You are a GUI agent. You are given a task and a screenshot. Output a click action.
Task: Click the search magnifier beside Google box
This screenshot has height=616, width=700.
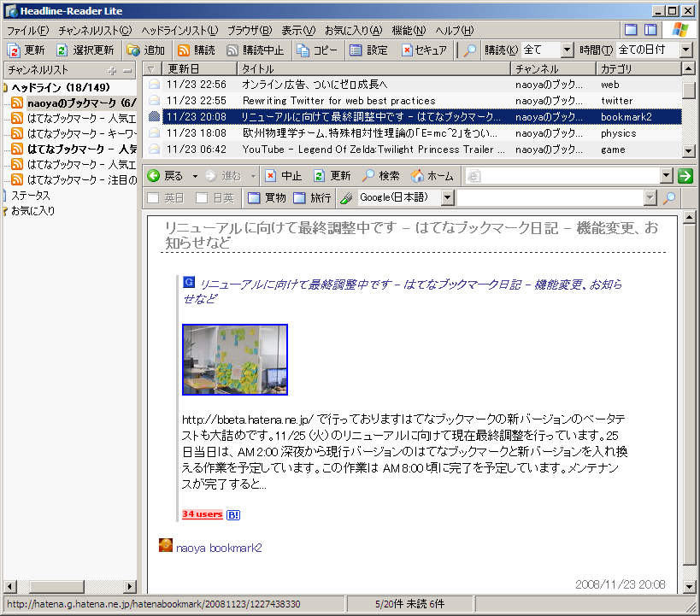click(x=668, y=197)
